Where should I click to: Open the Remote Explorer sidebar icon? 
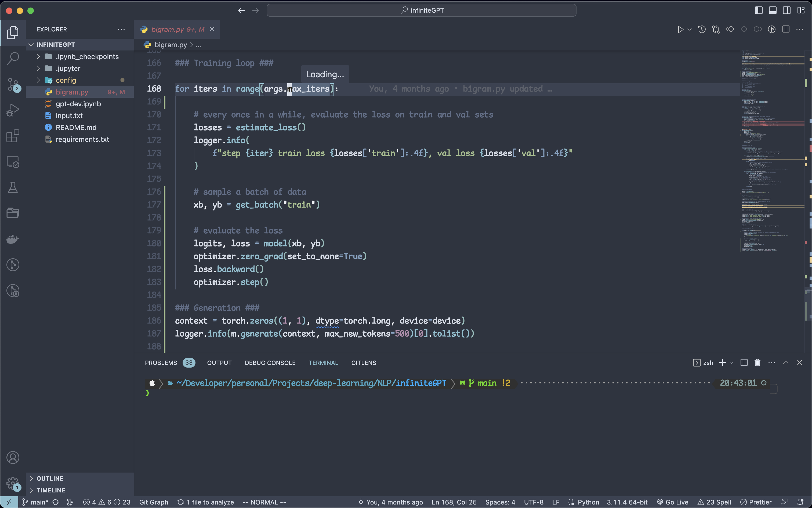click(x=13, y=162)
